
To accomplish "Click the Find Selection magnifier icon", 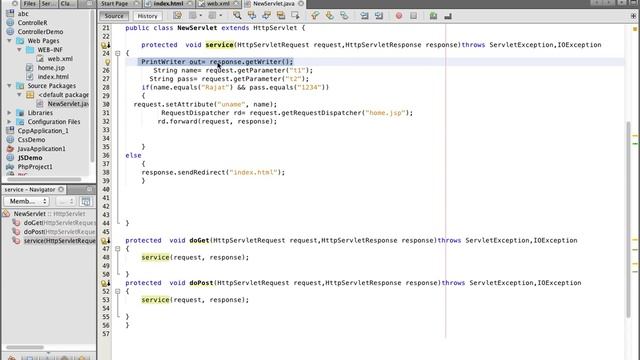I will click(x=237, y=16).
